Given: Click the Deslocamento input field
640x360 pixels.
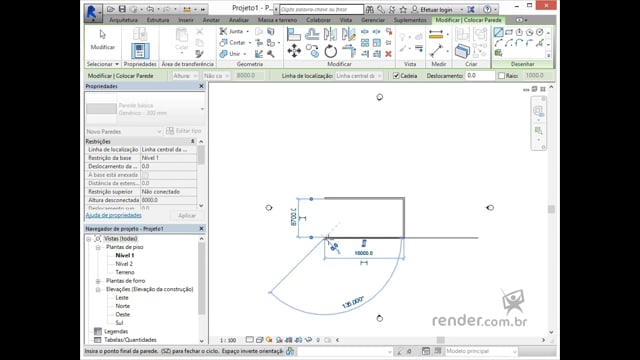Looking at the screenshot, I should [x=480, y=76].
